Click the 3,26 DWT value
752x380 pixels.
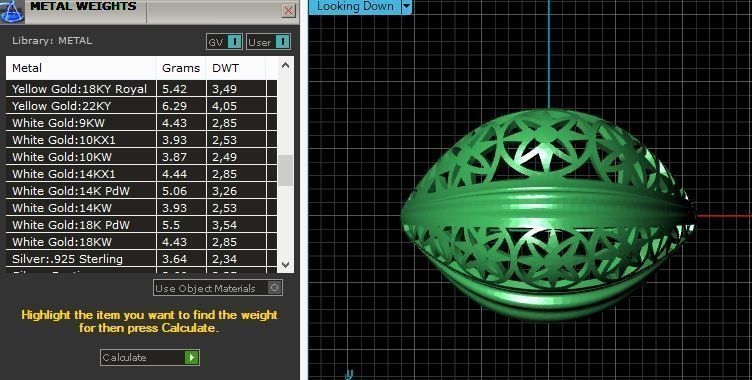click(224, 191)
